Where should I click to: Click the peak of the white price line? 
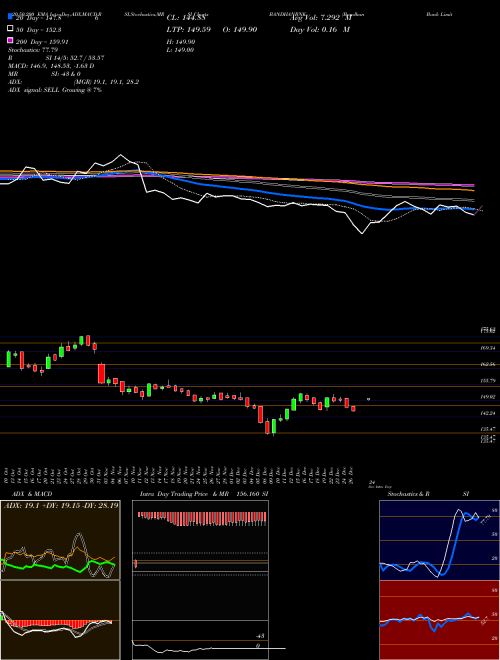coord(120,155)
